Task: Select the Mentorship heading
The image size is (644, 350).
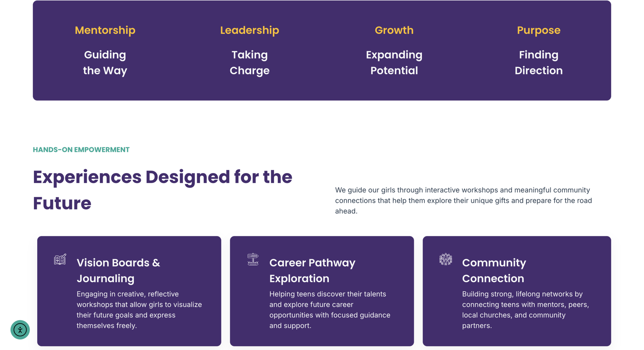Action: click(x=105, y=30)
